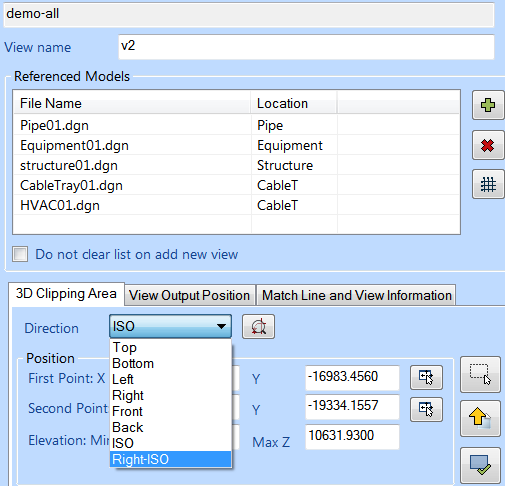Toggle Do not clear list checkbox

(20, 254)
